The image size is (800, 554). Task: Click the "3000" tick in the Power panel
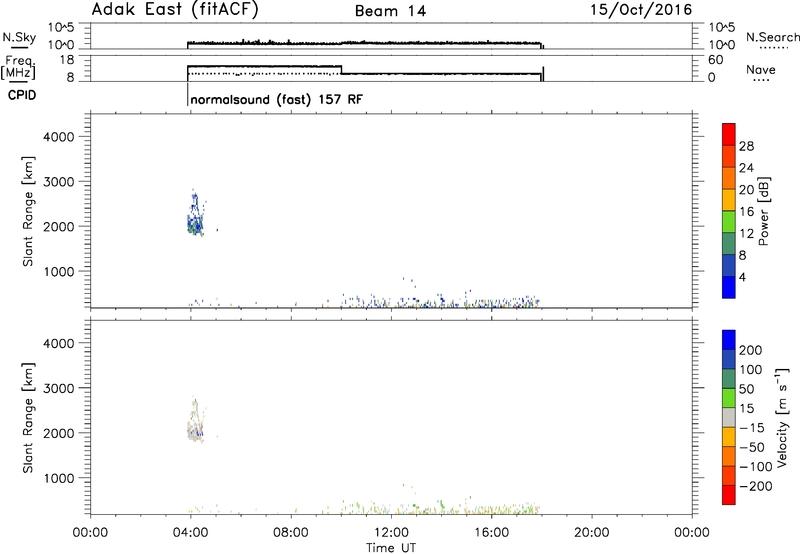click(x=59, y=182)
